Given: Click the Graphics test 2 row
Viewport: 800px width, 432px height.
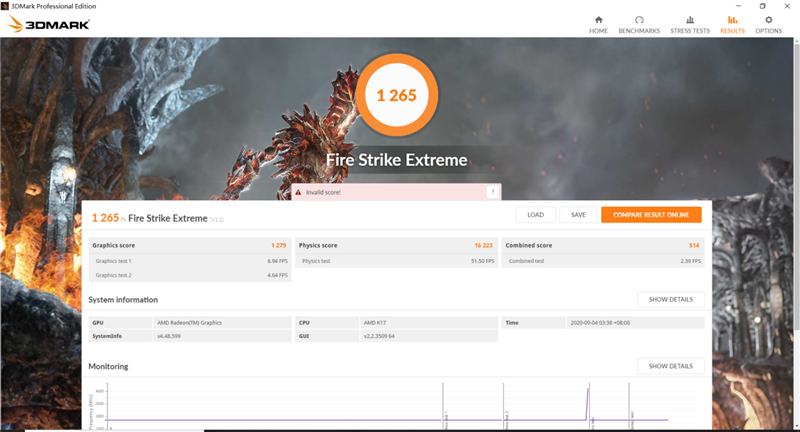Looking at the screenshot, I should (190, 275).
